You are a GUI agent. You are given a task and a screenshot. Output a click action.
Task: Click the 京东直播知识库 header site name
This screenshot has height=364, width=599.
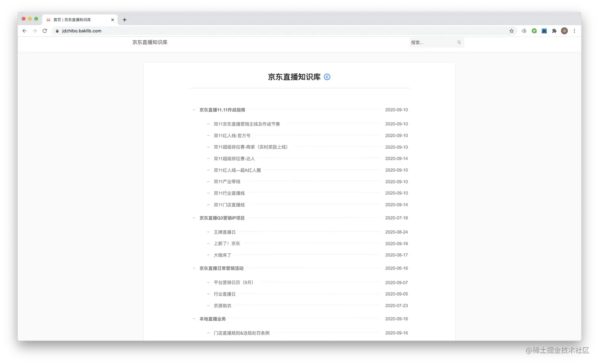coord(150,42)
